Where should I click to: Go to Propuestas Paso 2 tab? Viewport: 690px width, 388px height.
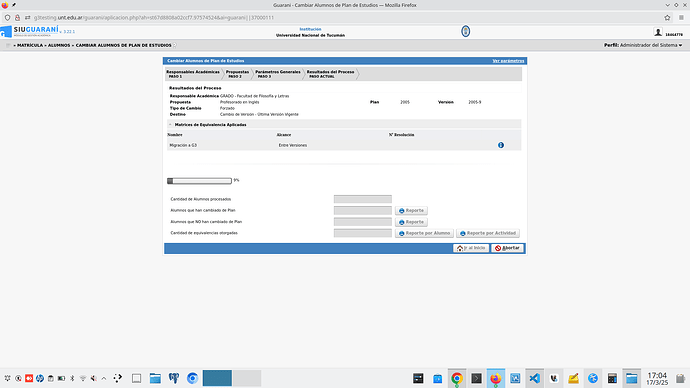pyautogui.click(x=237, y=74)
